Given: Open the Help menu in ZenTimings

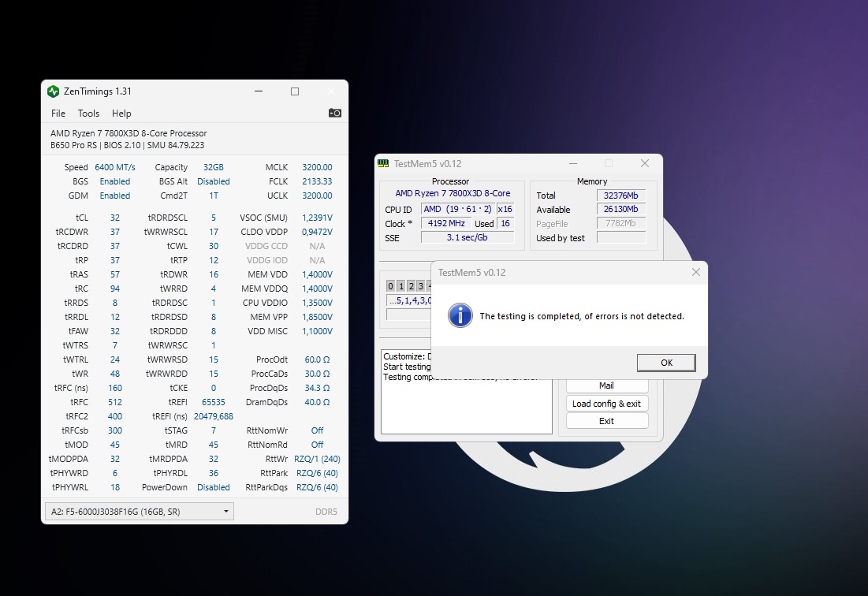Looking at the screenshot, I should click(x=121, y=114).
